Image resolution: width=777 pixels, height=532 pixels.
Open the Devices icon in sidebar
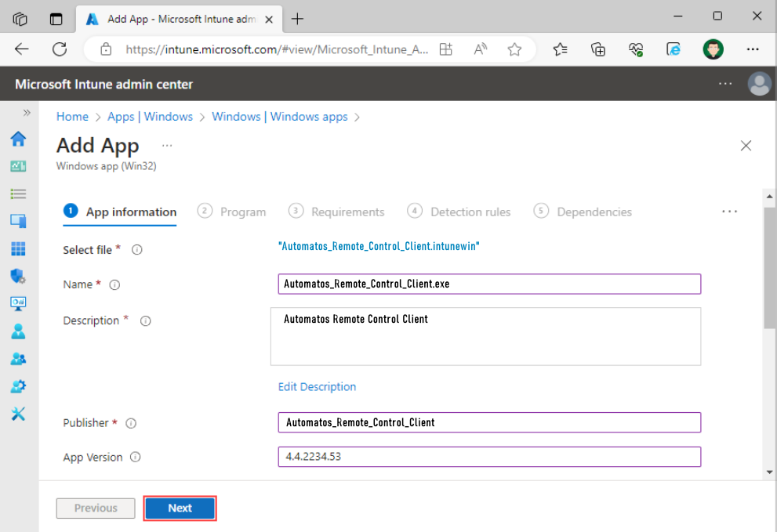coord(18,221)
